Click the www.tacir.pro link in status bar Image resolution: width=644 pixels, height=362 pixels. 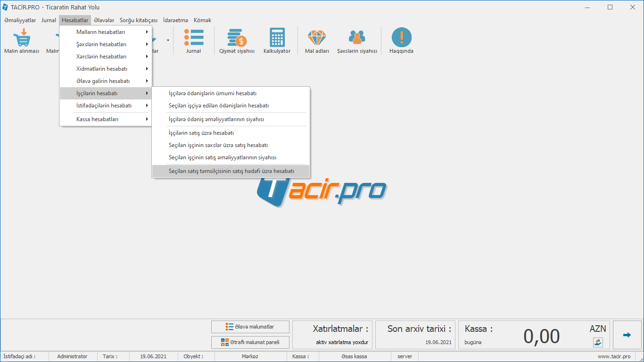(614, 356)
